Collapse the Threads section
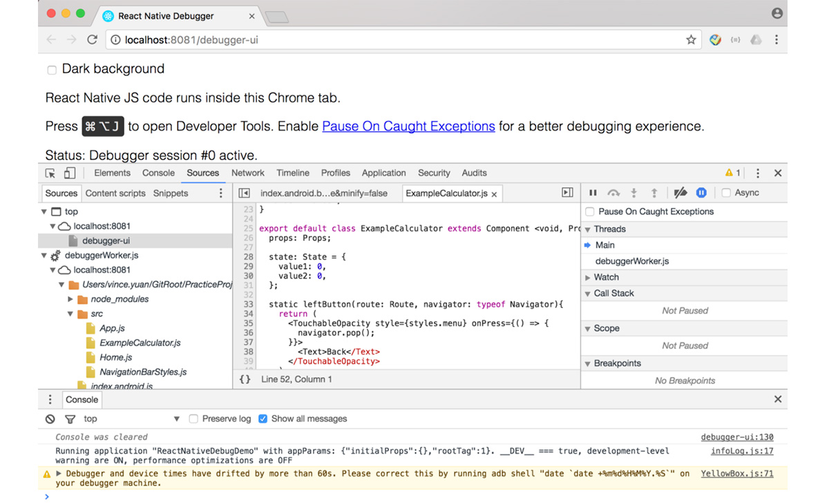 coord(588,229)
